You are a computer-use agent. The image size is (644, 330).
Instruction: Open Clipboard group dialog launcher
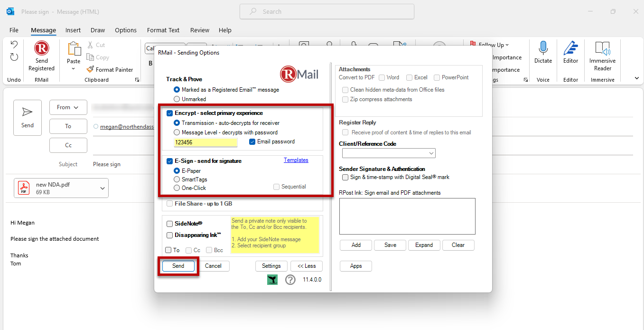(x=137, y=80)
